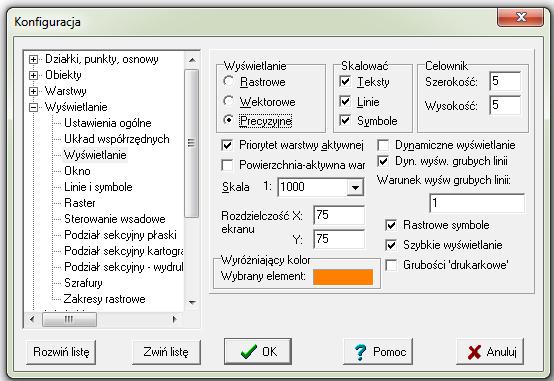Click the tree scroll-left arrow

coord(32,320)
